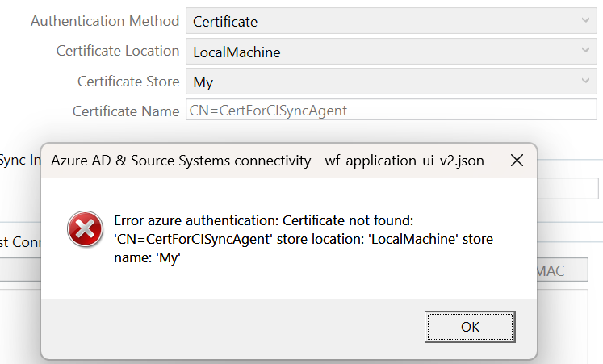Viewport: 603px width, 364px height.
Task: Click the error message text 'Certificate not found'
Action: pos(348,220)
